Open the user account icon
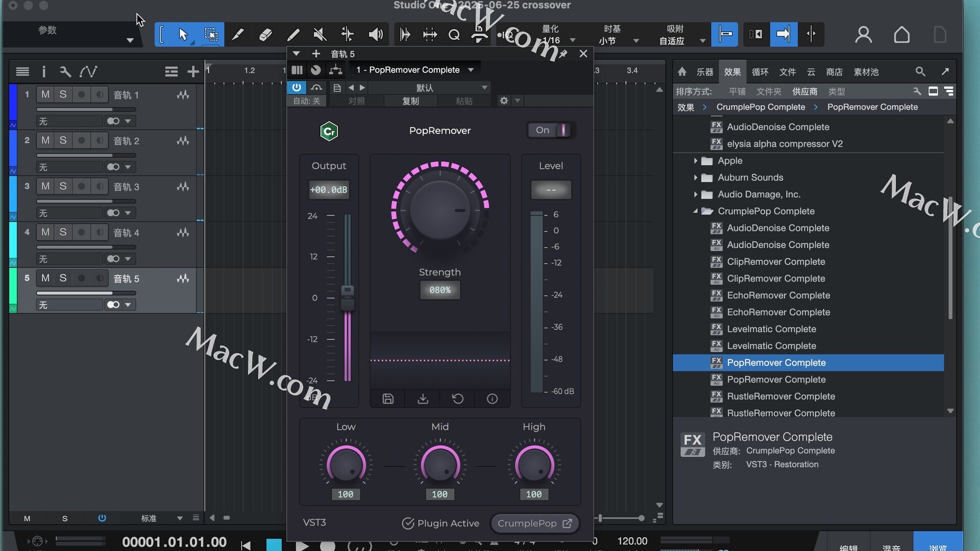 pos(864,35)
